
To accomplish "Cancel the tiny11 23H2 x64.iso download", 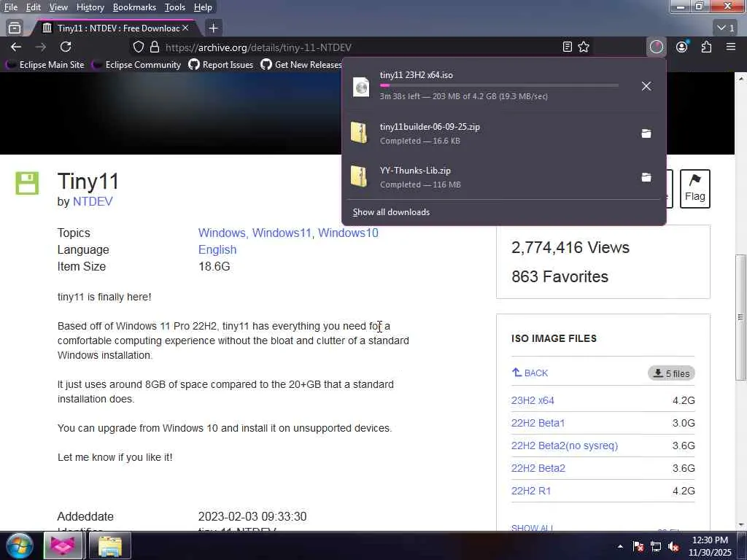I will (646, 86).
